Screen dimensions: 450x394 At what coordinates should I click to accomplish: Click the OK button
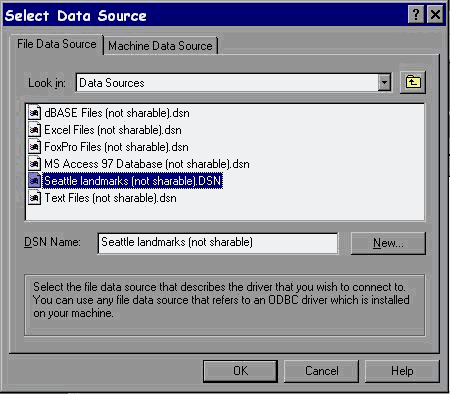click(240, 371)
